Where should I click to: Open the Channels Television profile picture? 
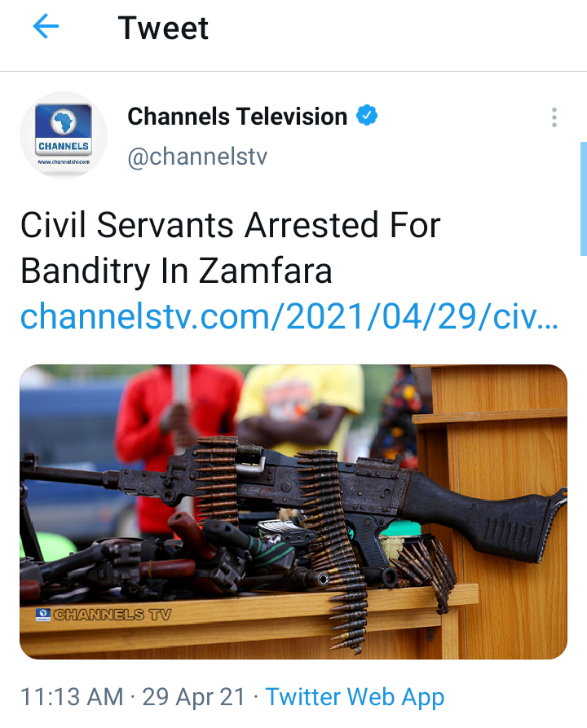tap(64, 135)
